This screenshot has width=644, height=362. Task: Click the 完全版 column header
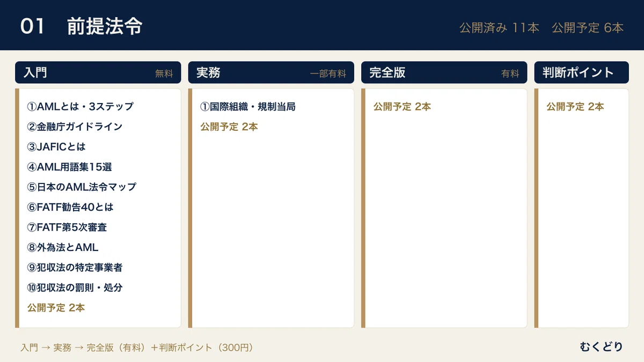(444, 72)
